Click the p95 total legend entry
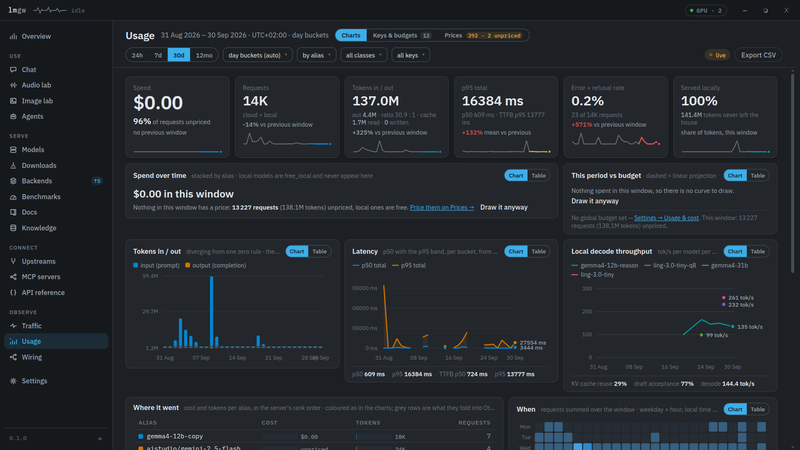800x450 pixels. pos(409,265)
